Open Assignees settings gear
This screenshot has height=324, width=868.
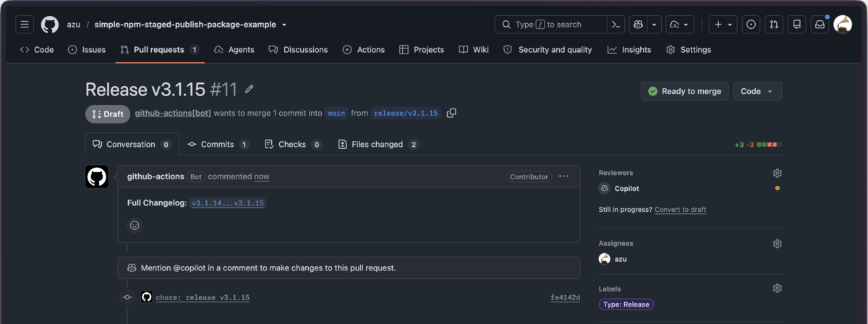[777, 244]
